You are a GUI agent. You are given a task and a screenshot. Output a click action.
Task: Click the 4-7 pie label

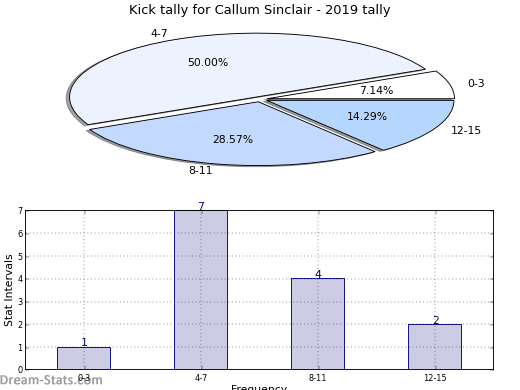coord(159,33)
